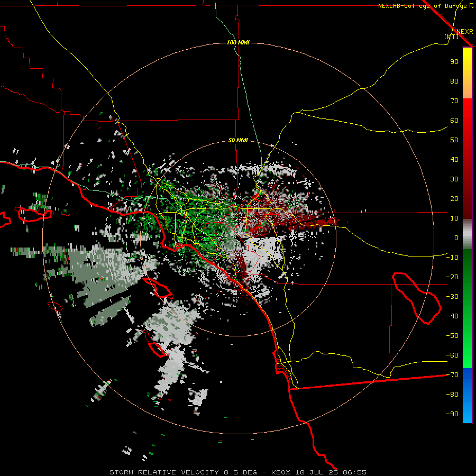476x476 pixels.
Task: Click the KSOX station identifier in caption
Action: 281,472
